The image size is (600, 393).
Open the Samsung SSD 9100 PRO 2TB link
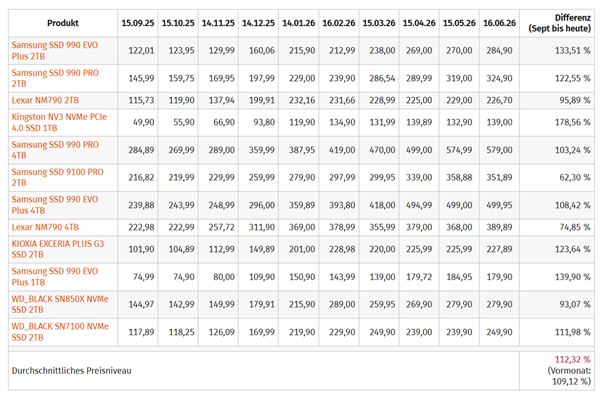[57, 177]
